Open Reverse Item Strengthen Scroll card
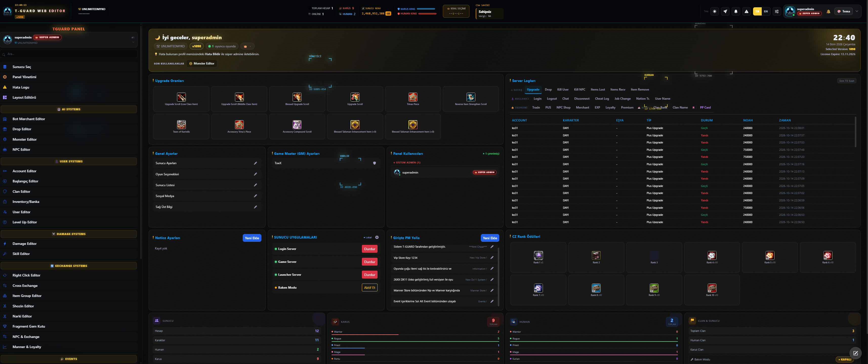Viewport: 868px width, 364px height. click(x=471, y=99)
